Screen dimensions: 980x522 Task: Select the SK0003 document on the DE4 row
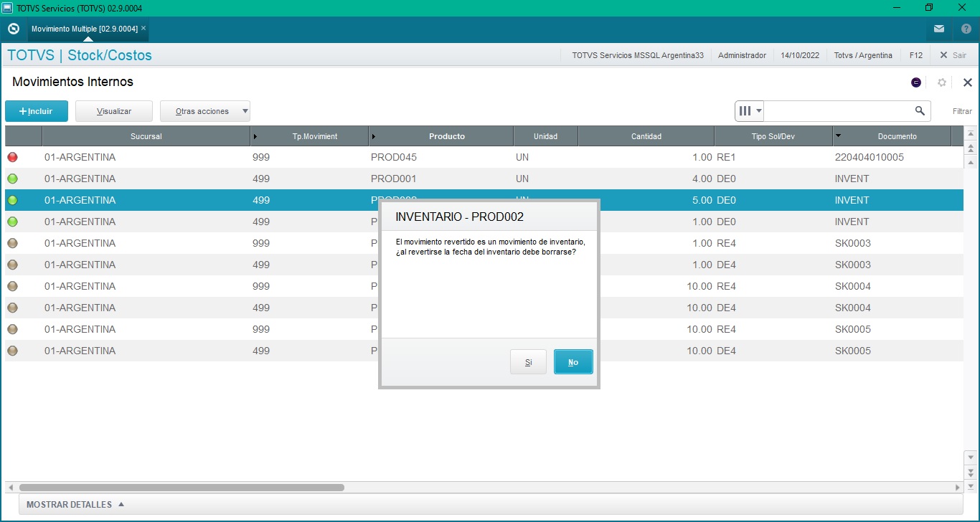(853, 265)
